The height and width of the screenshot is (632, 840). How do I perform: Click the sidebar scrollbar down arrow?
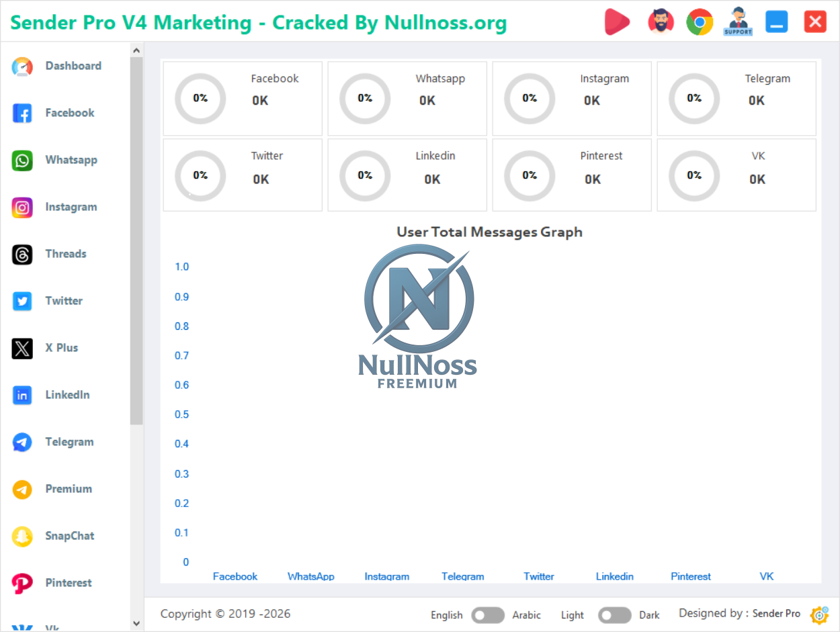136,624
